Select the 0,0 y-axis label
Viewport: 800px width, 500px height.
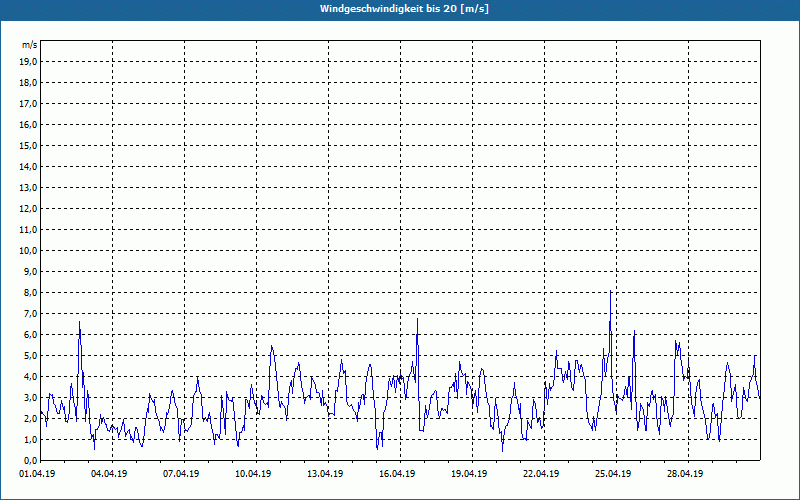pyautogui.click(x=30, y=460)
